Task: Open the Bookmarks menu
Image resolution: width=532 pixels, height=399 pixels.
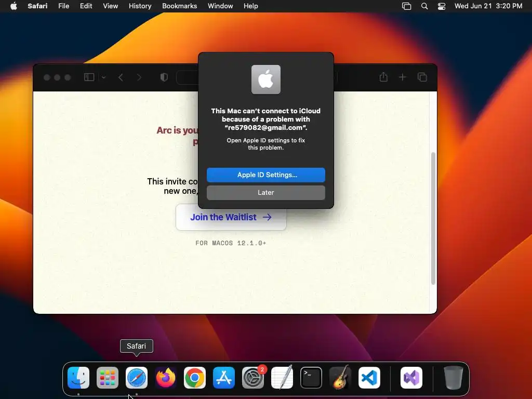Action: pyautogui.click(x=179, y=6)
